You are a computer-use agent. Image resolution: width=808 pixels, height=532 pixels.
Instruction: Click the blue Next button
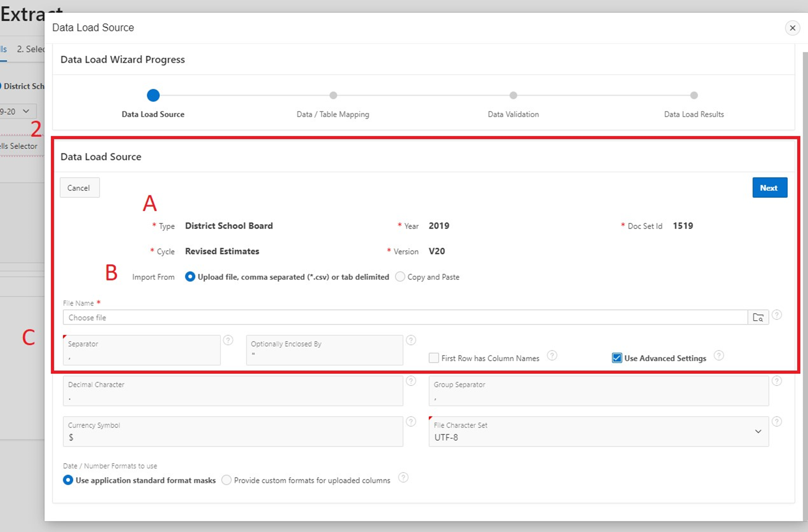coord(770,187)
